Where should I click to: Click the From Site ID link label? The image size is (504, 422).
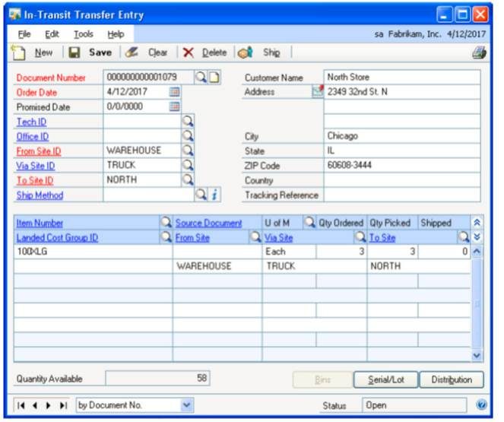(39, 151)
